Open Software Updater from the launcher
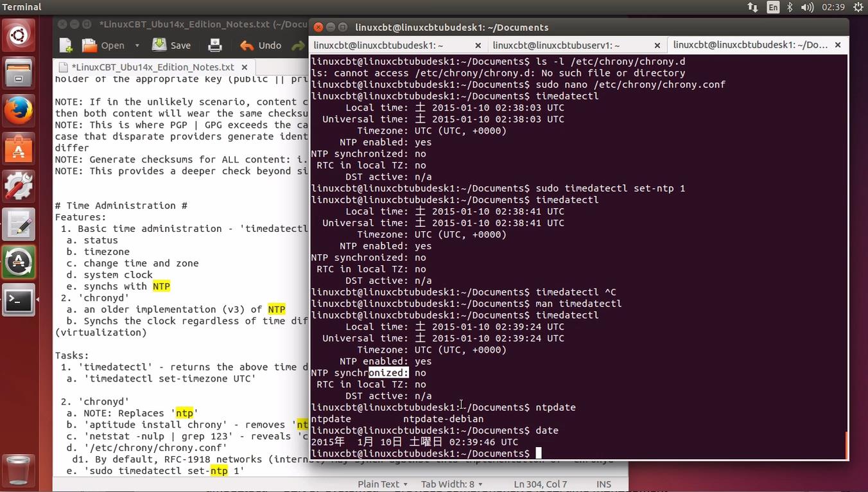 (x=19, y=263)
